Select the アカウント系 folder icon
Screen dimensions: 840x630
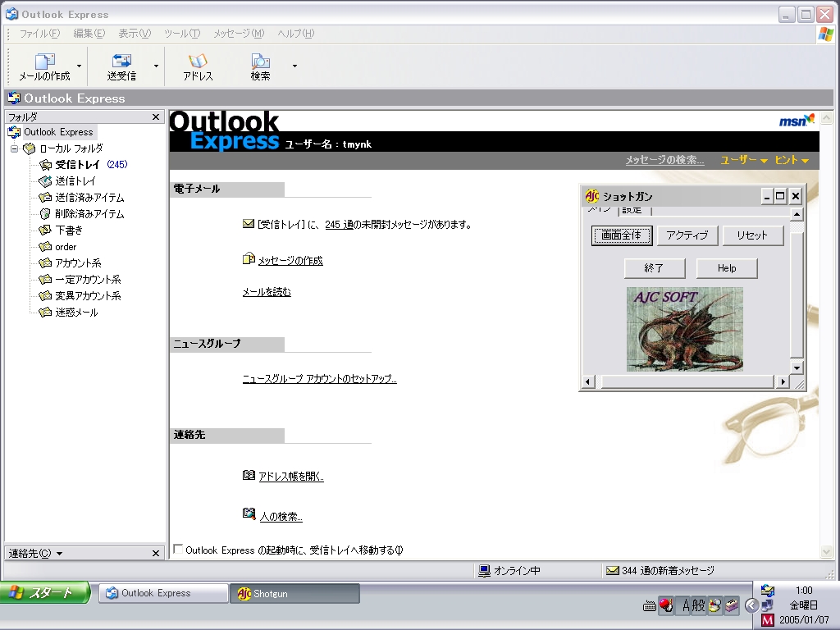point(46,263)
